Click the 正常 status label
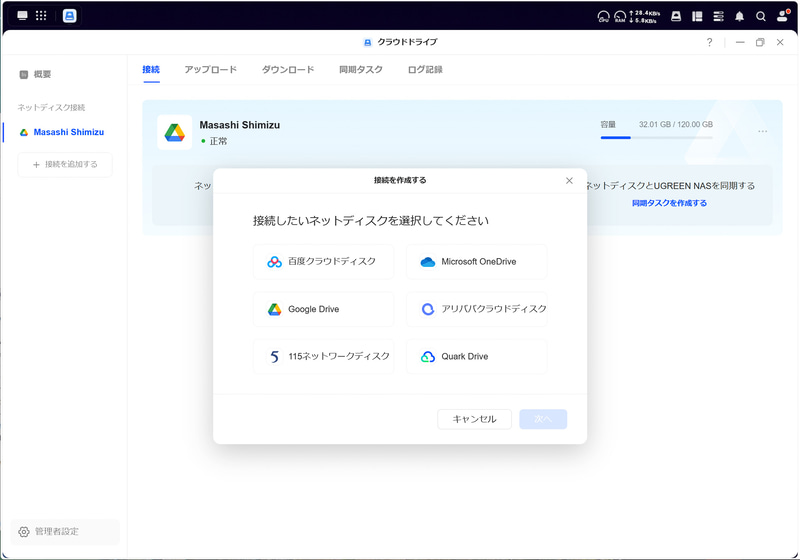 click(218, 141)
